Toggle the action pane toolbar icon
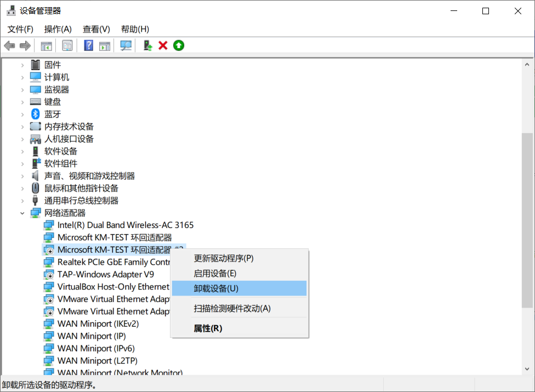 [x=105, y=46]
